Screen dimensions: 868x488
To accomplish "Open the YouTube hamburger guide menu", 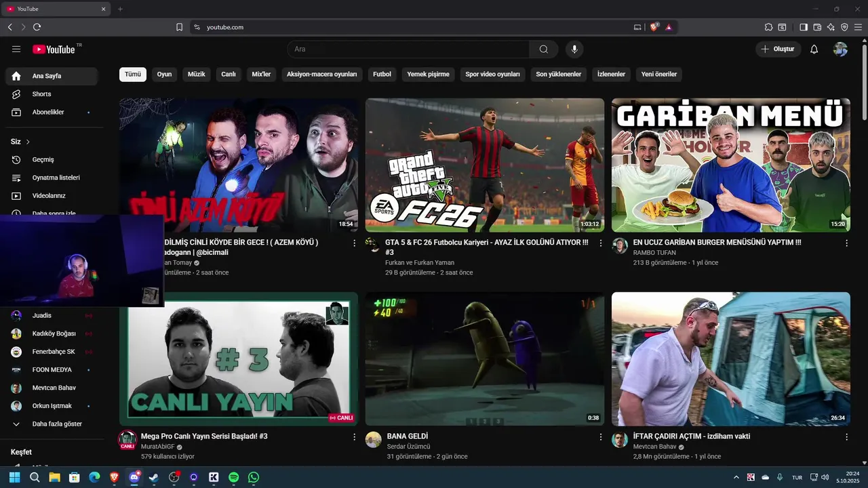I will pyautogui.click(x=16, y=49).
